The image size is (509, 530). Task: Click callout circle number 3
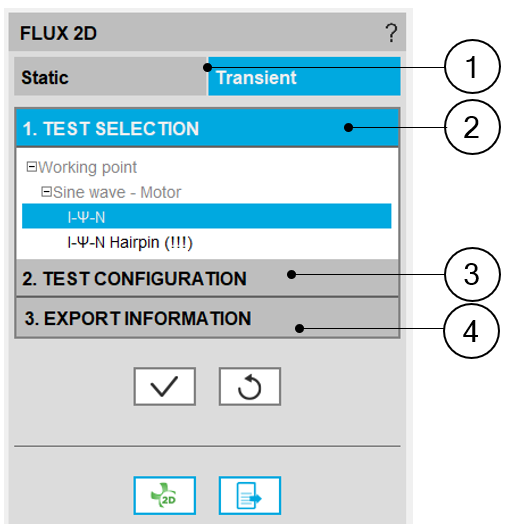pos(471,274)
